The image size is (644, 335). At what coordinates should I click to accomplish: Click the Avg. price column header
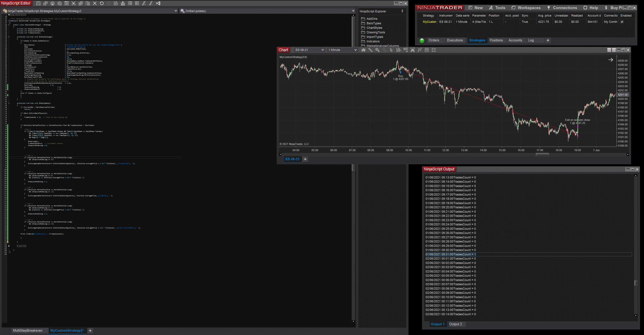pos(544,16)
